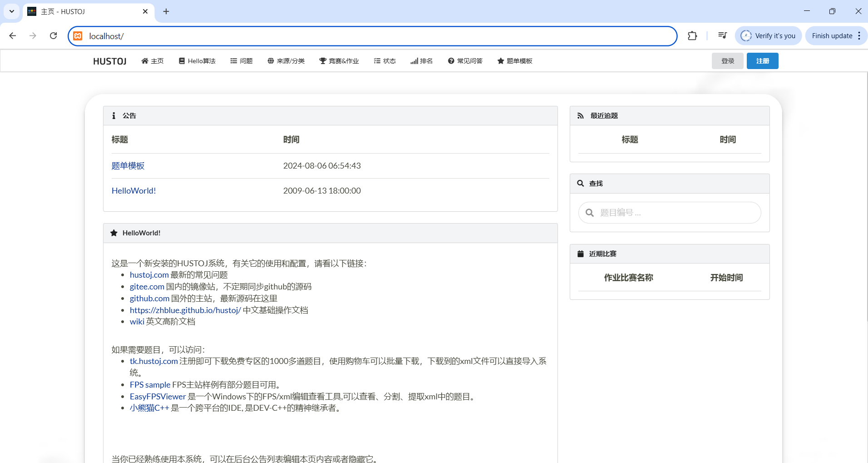The width and height of the screenshot is (868, 463).
Task: Open the media controls icon in toolbar
Action: coord(722,36)
